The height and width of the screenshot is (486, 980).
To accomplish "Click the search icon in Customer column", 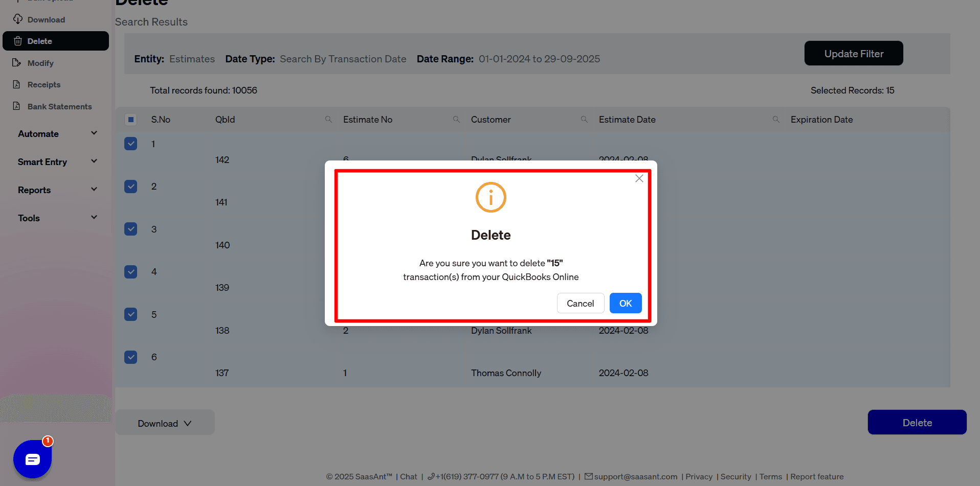I will click(x=584, y=119).
